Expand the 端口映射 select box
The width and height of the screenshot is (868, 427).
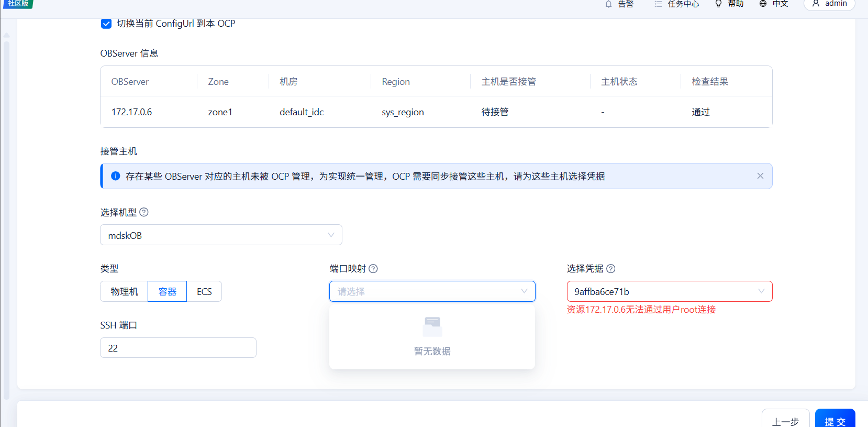point(432,291)
